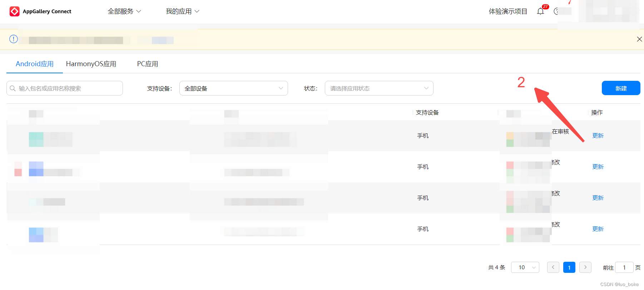Click the 新建 button

(621, 88)
